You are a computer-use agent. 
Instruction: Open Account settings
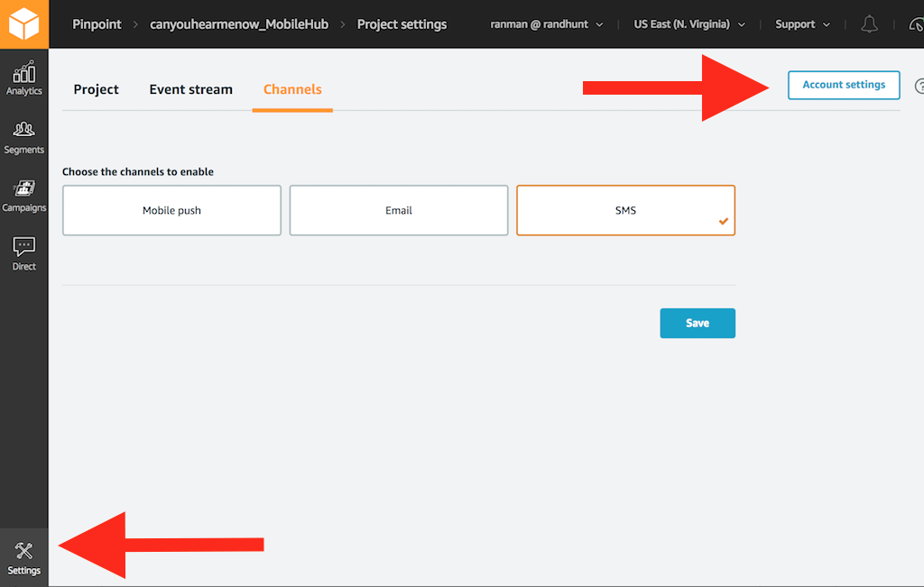(x=844, y=85)
